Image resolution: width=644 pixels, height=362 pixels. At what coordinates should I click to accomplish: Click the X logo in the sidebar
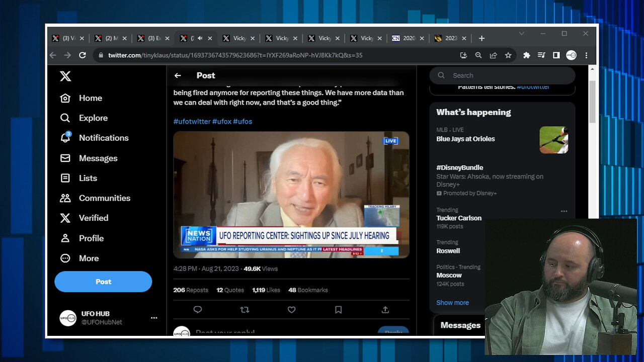[65, 76]
